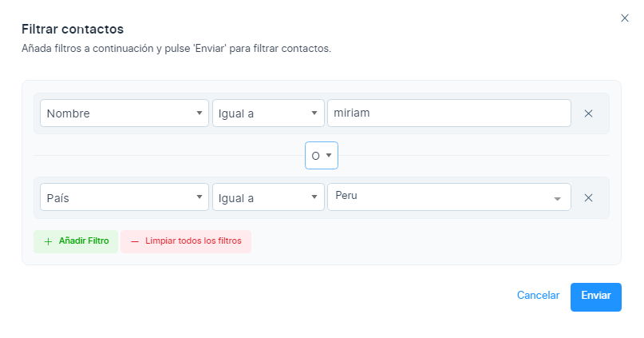The height and width of the screenshot is (338, 644).
Task: Focus the miriam text input
Action: point(448,113)
